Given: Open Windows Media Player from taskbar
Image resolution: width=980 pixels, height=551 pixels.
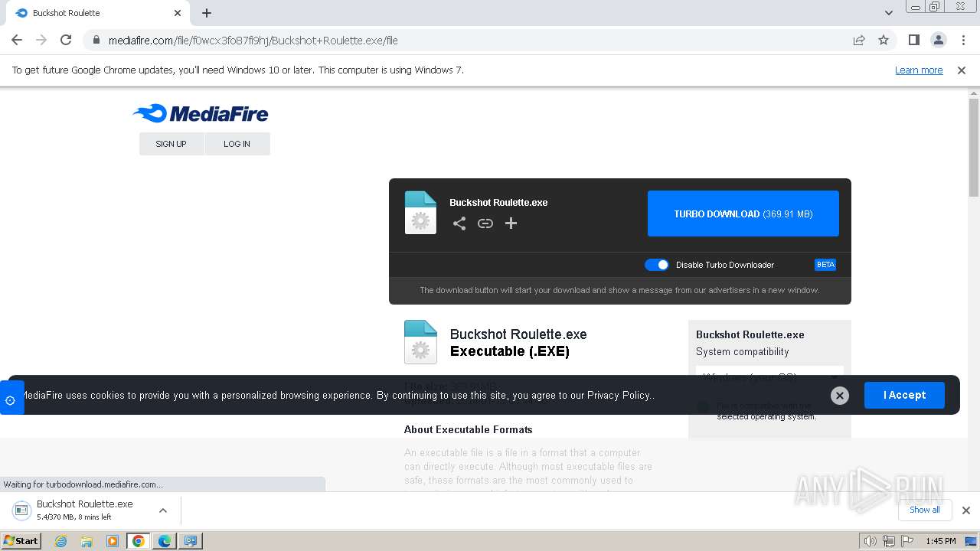Looking at the screenshot, I should click(x=113, y=541).
